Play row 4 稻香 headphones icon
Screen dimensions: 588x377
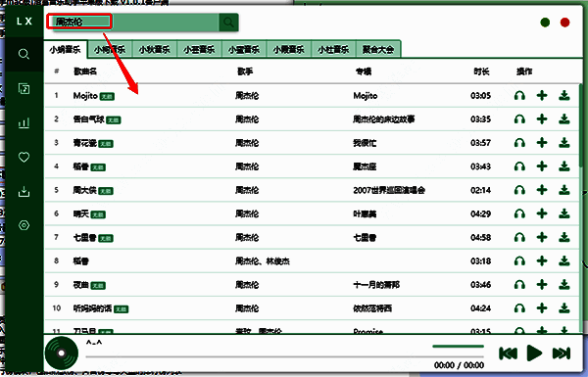pyautogui.click(x=519, y=166)
